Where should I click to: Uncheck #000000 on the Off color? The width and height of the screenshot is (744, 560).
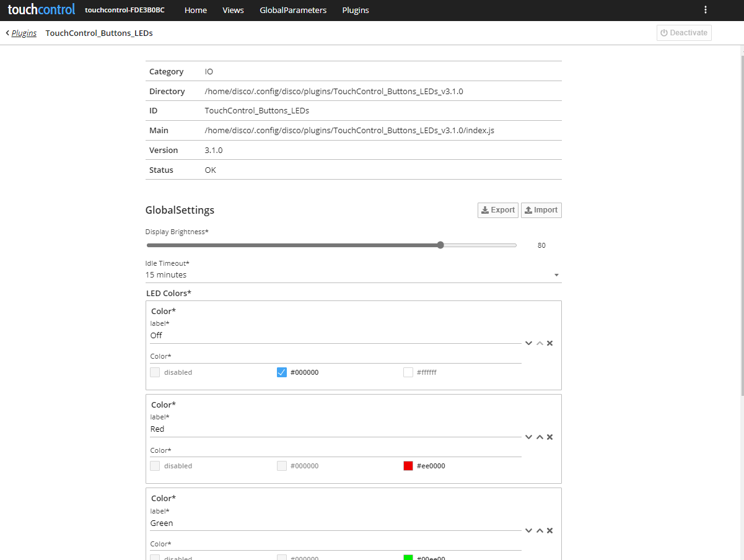282,372
